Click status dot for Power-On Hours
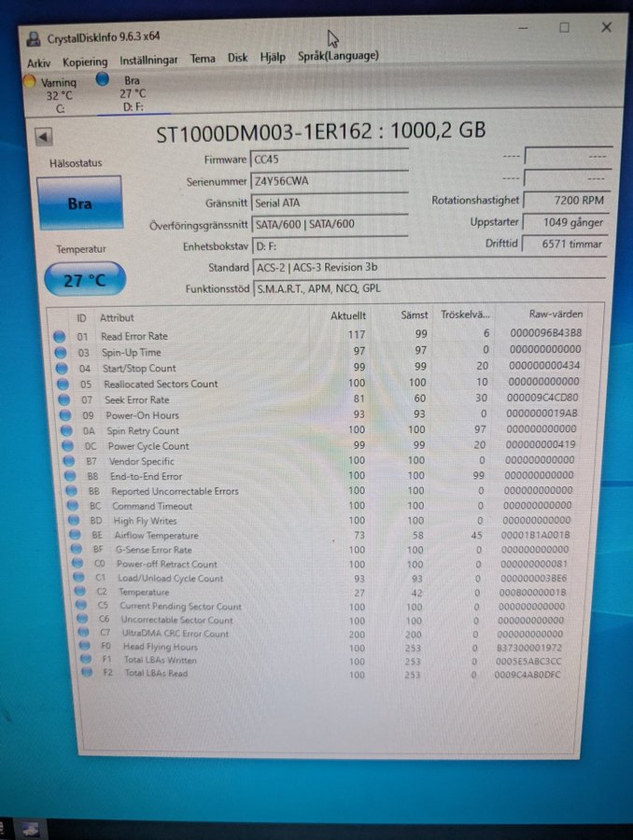This screenshot has width=633, height=840. [65, 415]
